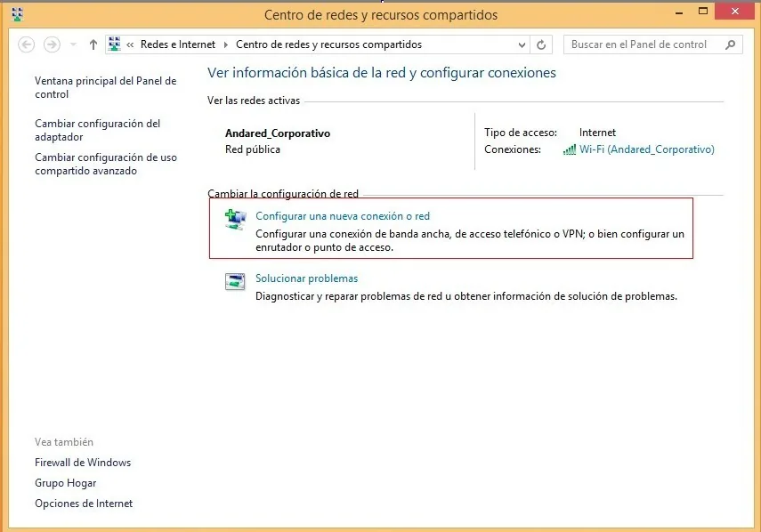The height and width of the screenshot is (532, 761).
Task: Click the Wi-Fi signal strength icon
Action: click(x=570, y=149)
